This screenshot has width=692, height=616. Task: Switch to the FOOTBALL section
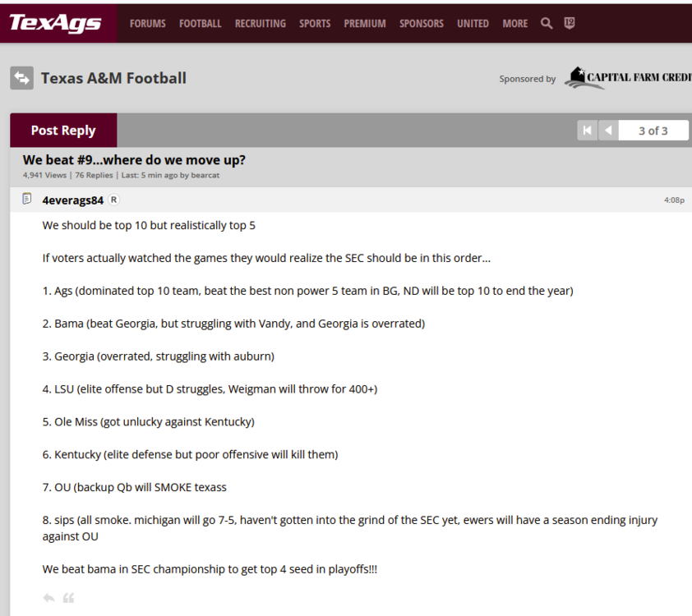tap(200, 24)
